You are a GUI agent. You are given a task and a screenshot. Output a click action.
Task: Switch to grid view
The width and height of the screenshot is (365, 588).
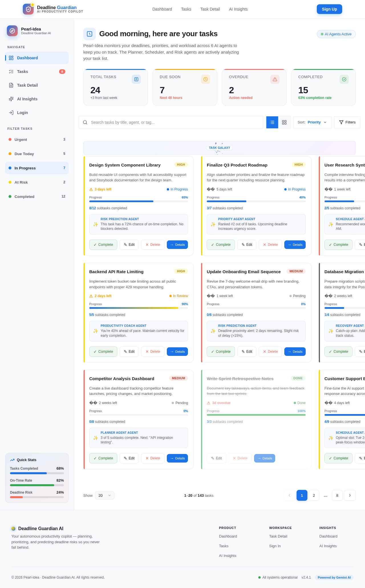pos(284,122)
